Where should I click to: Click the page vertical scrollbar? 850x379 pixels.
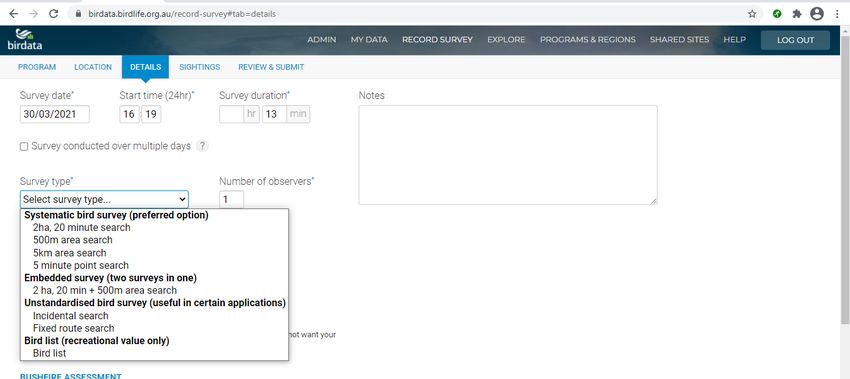coord(845,179)
